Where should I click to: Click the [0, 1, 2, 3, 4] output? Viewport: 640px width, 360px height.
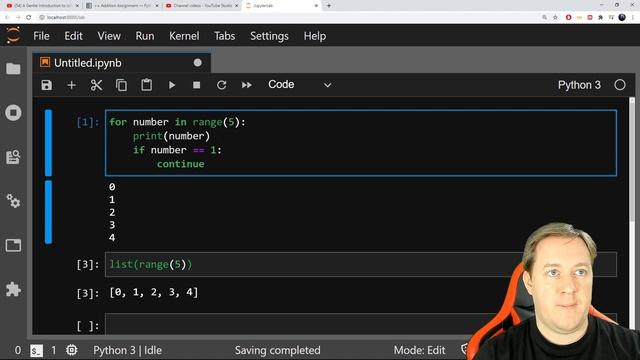pyautogui.click(x=153, y=292)
